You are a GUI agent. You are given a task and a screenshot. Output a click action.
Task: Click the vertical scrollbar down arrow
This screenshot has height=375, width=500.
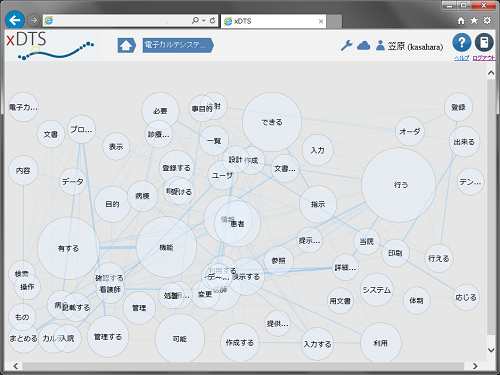(491, 350)
